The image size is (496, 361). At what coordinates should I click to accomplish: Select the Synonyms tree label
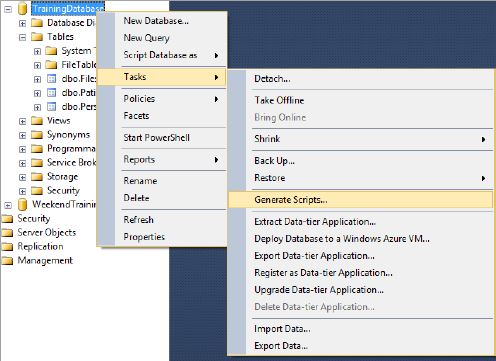click(x=69, y=135)
